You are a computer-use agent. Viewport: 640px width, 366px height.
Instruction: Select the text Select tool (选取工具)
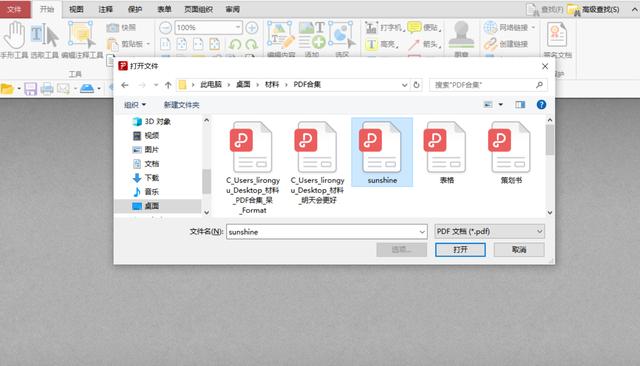click(44, 40)
